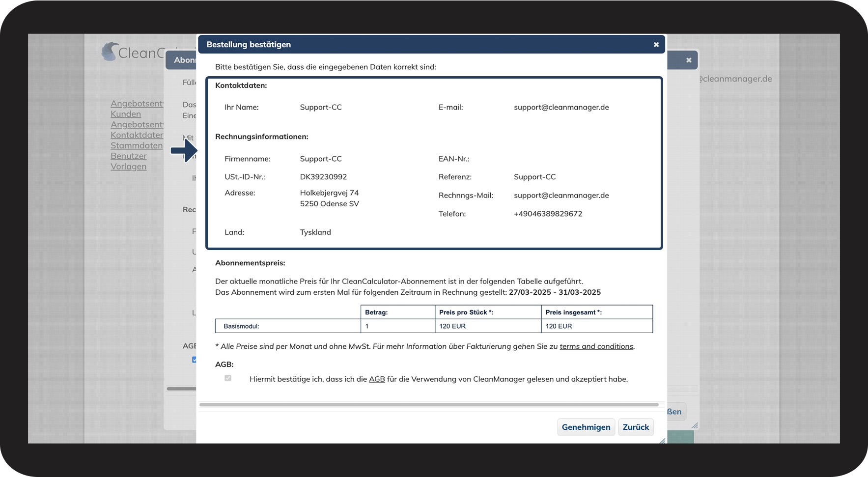Open the Vorlagen sidebar link
The width and height of the screenshot is (868, 477).
pos(129,167)
